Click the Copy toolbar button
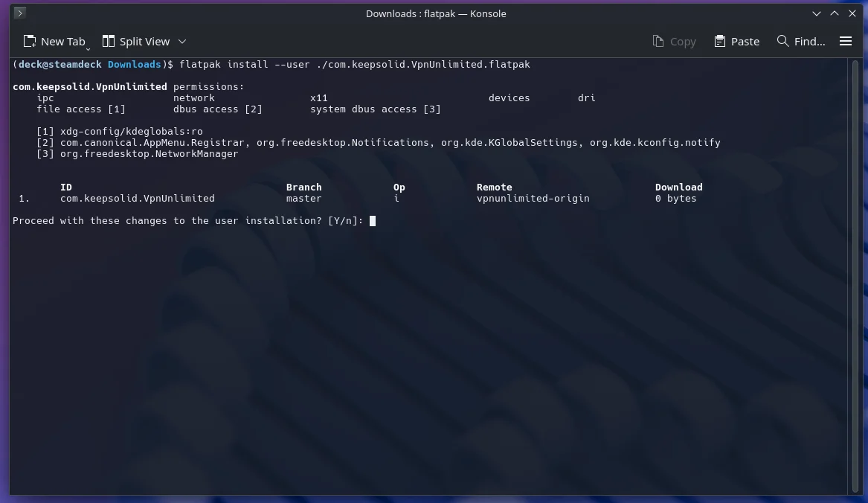This screenshot has height=503, width=868. click(x=675, y=42)
